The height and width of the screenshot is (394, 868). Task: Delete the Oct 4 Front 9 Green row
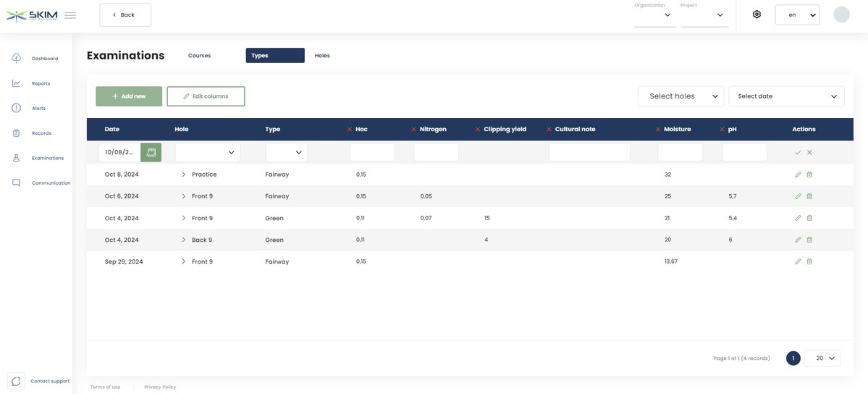(809, 218)
